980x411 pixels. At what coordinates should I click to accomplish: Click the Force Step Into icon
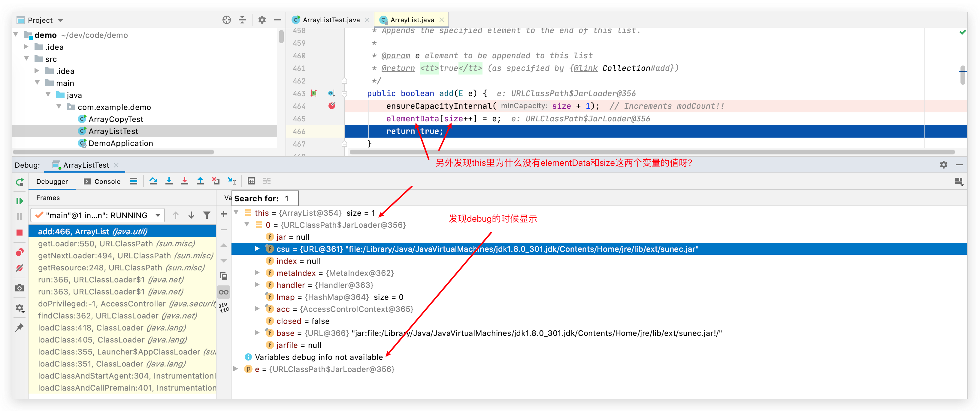point(185,181)
